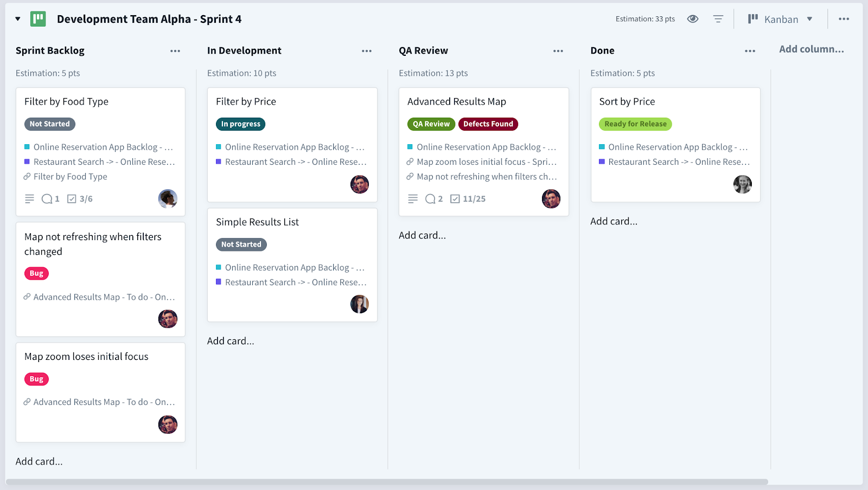Image resolution: width=868 pixels, height=490 pixels.
Task: Click the link icon beside Map zoom loses initial focus
Action: [410, 162]
